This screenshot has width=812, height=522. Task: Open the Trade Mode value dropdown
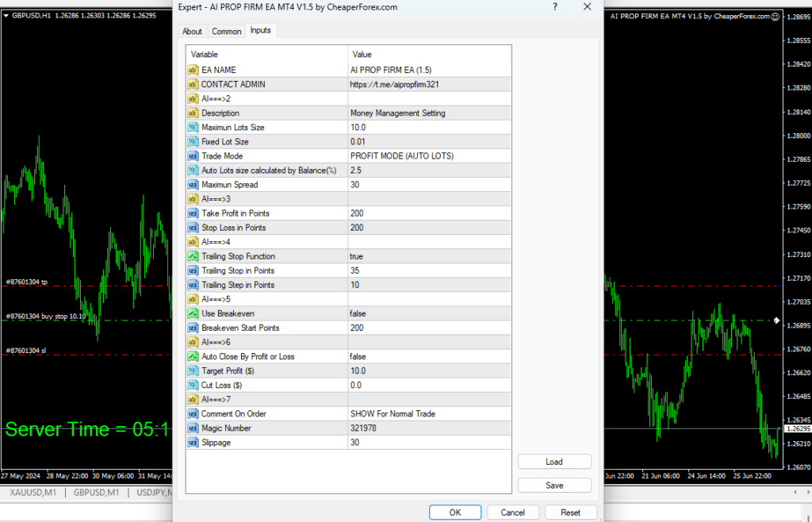point(428,155)
